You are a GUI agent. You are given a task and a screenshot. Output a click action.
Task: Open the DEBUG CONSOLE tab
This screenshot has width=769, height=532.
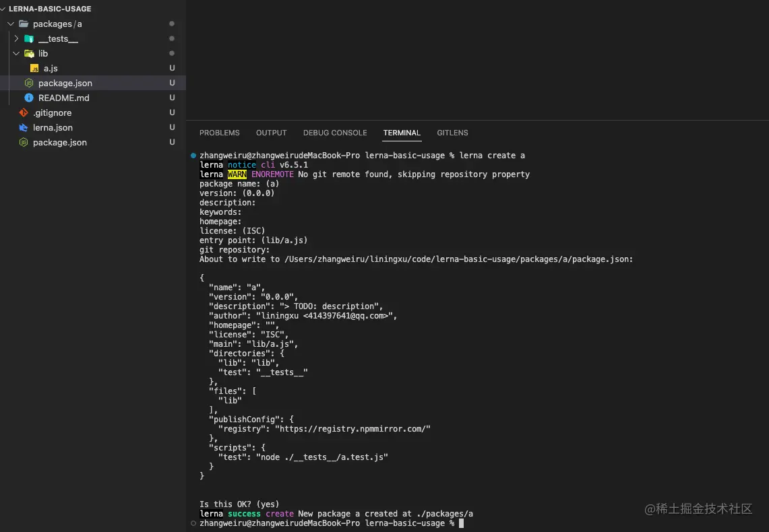point(335,133)
